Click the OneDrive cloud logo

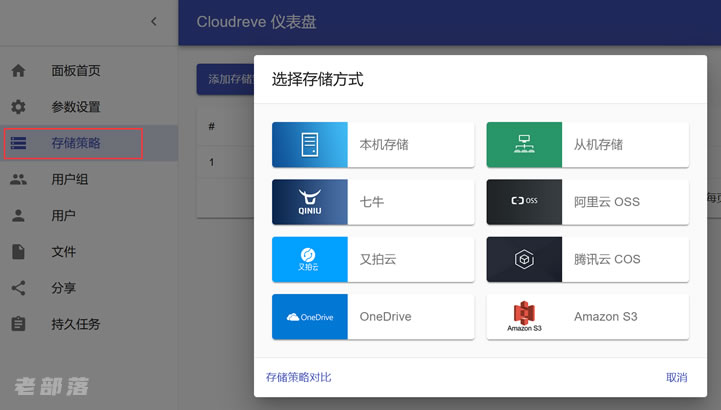(x=309, y=317)
